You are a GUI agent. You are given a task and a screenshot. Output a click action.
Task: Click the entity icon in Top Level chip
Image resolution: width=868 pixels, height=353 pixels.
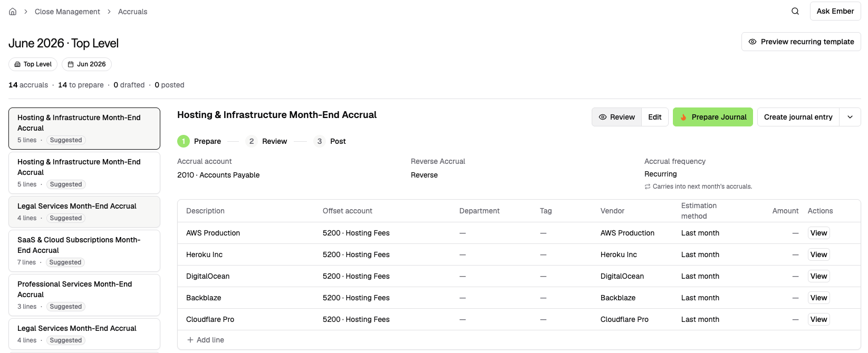click(17, 64)
